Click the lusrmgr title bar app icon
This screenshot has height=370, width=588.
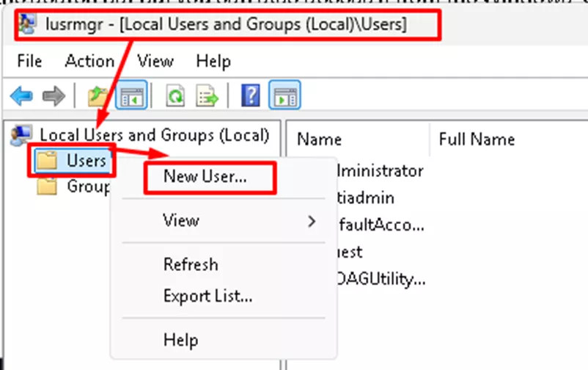[28, 24]
